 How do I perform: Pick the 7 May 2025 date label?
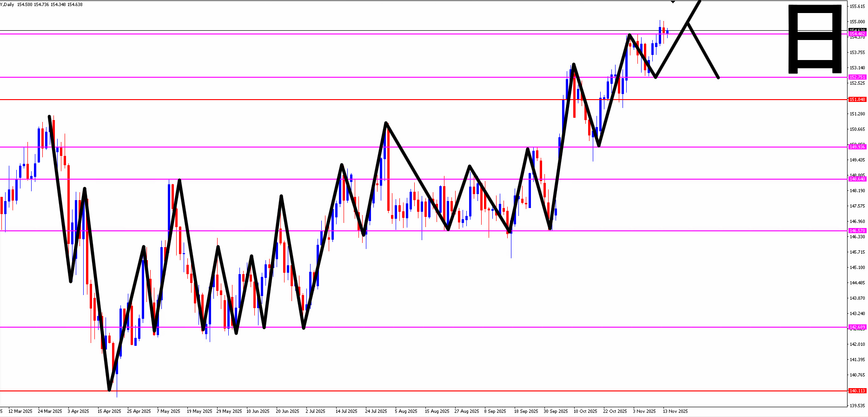click(x=168, y=411)
